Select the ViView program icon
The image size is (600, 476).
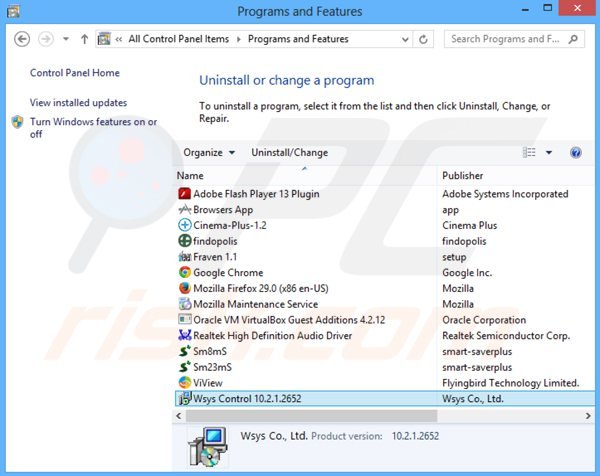pos(184,383)
